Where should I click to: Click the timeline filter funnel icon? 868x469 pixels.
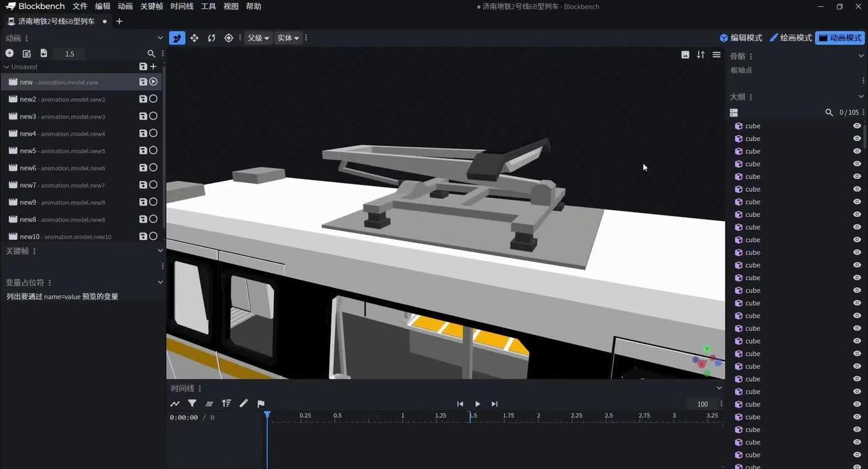click(x=192, y=403)
